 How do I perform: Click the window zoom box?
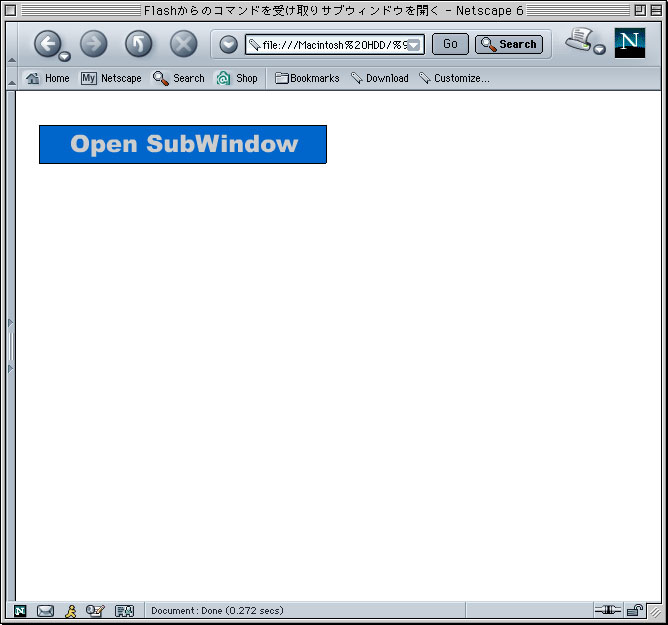click(640, 10)
